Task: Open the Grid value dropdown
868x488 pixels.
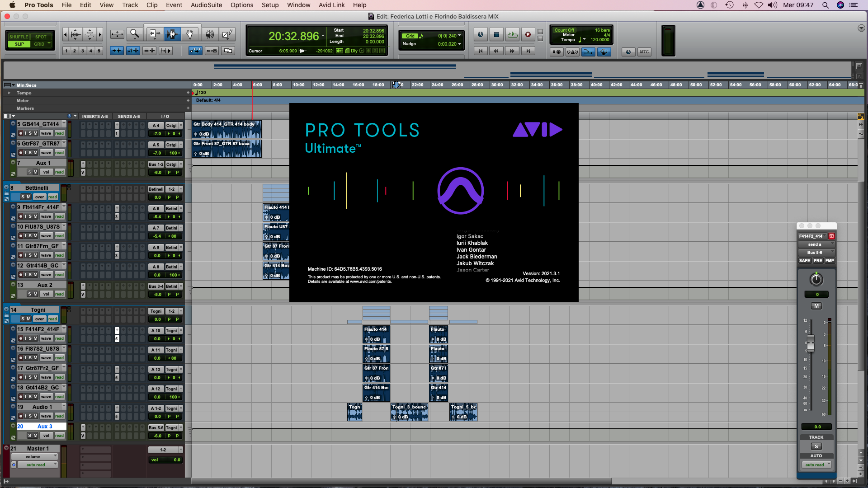Action: click(x=460, y=36)
